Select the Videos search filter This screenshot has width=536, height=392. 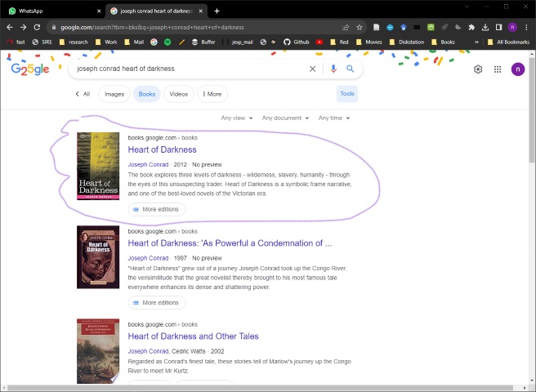[178, 94]
